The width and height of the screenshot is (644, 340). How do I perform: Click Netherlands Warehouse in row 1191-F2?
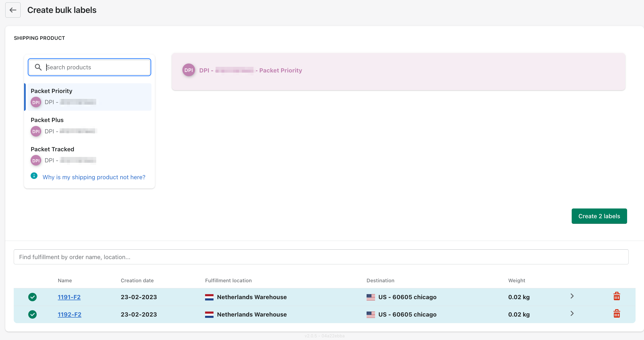click(x=252, y=297)
